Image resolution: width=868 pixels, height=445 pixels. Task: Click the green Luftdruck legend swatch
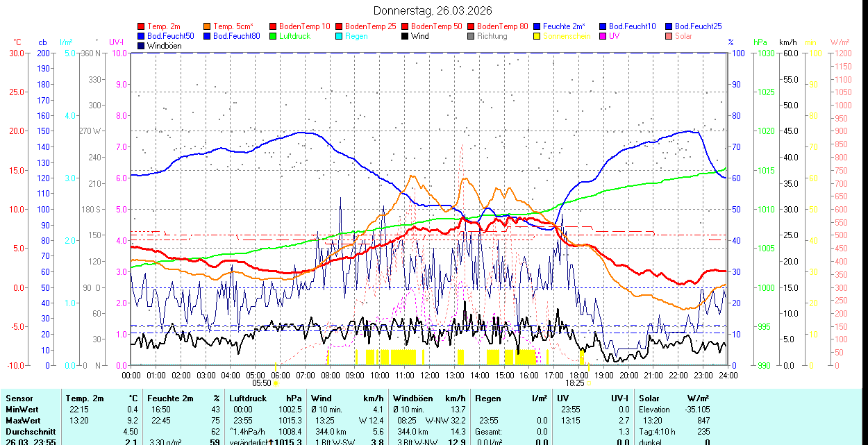point(273,36)
